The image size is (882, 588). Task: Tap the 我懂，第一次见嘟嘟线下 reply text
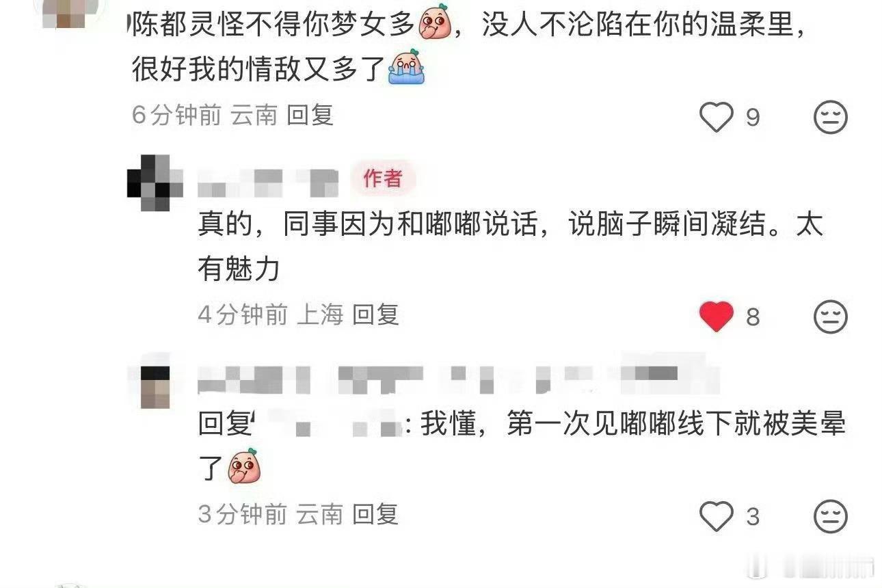tap(522, 447)
